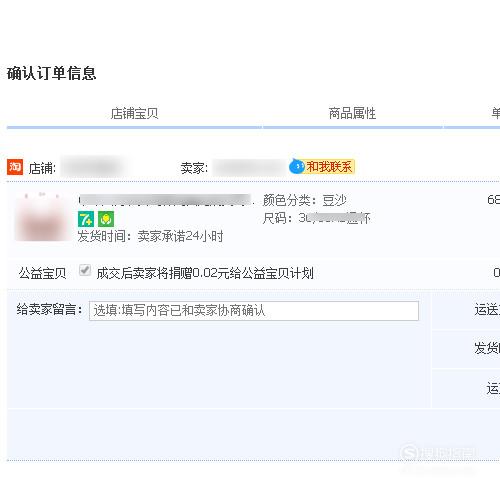Viewport: 500px width, 500px height.
Task: Open the blurred product thumbnail image
Action: click(x=42, y=217)
